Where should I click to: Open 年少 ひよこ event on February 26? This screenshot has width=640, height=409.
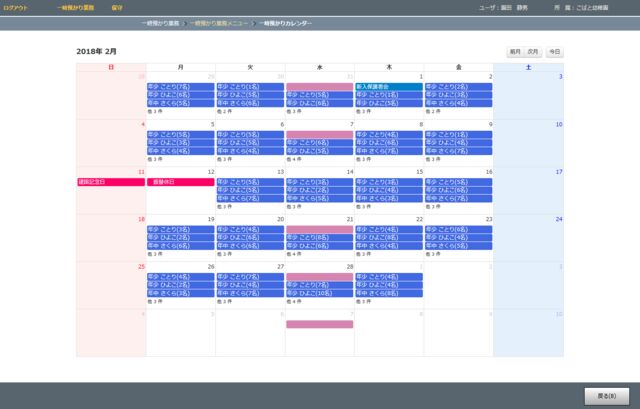[180, 285]
